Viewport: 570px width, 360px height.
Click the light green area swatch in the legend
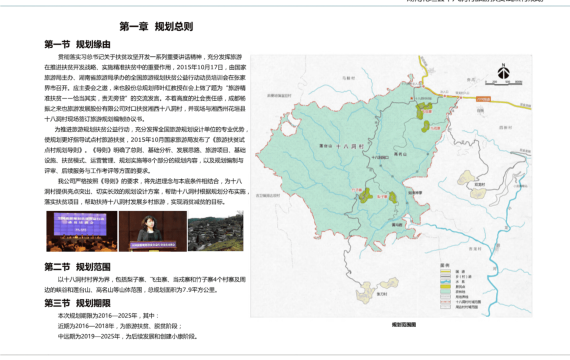point(445,292)
